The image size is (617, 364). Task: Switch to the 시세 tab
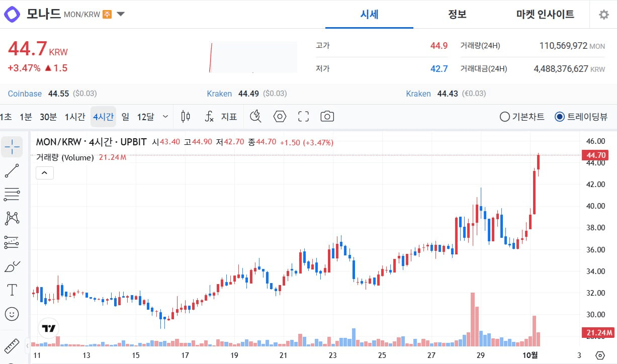[369, 14]
